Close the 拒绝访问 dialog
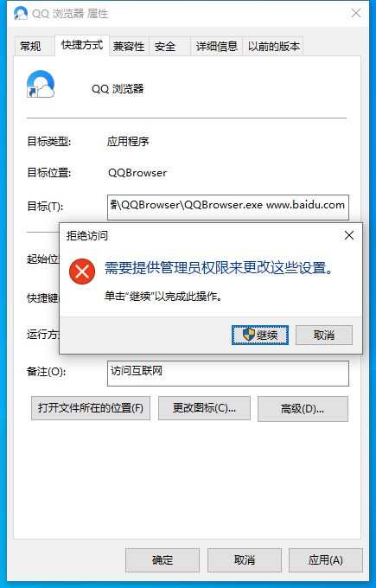376x588 pixels. click(x=349, y=235)
